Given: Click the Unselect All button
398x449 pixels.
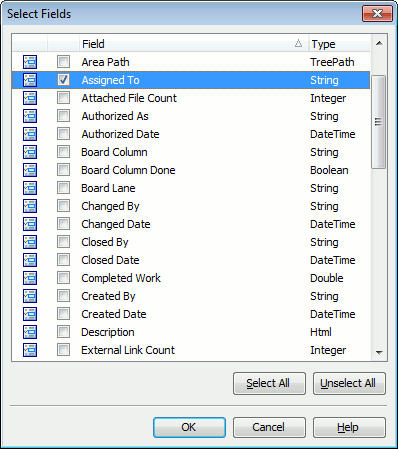Looking at the screenshot, I should coord(349,383).
